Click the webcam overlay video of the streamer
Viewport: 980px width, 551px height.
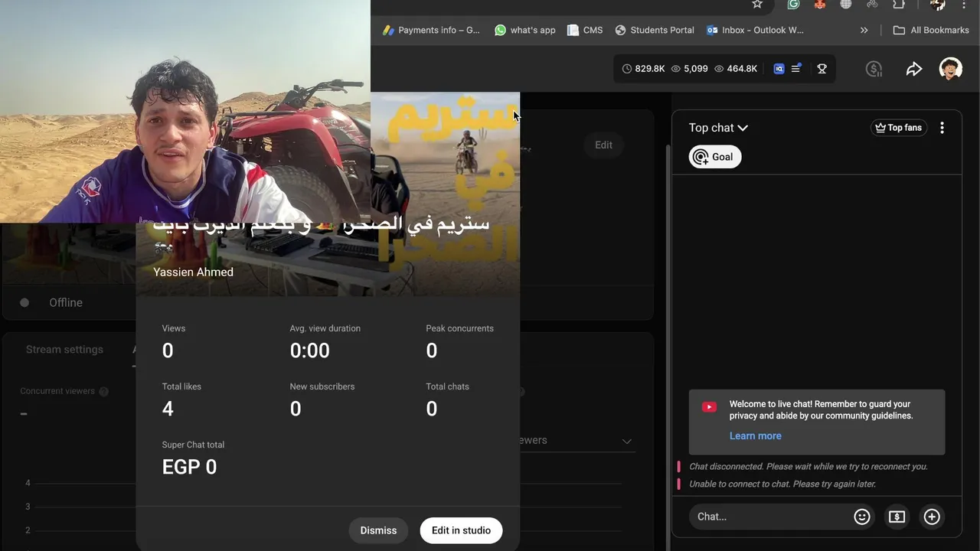[185, 111]
